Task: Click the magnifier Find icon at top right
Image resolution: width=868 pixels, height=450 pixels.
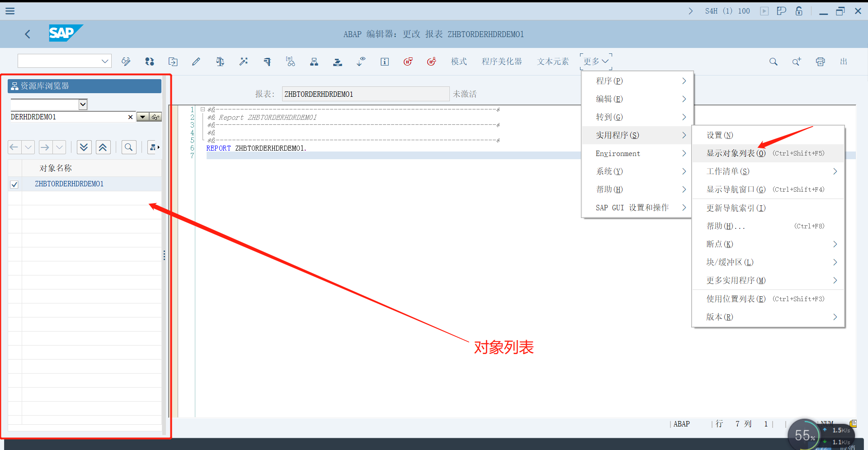Action: (774, 62)
